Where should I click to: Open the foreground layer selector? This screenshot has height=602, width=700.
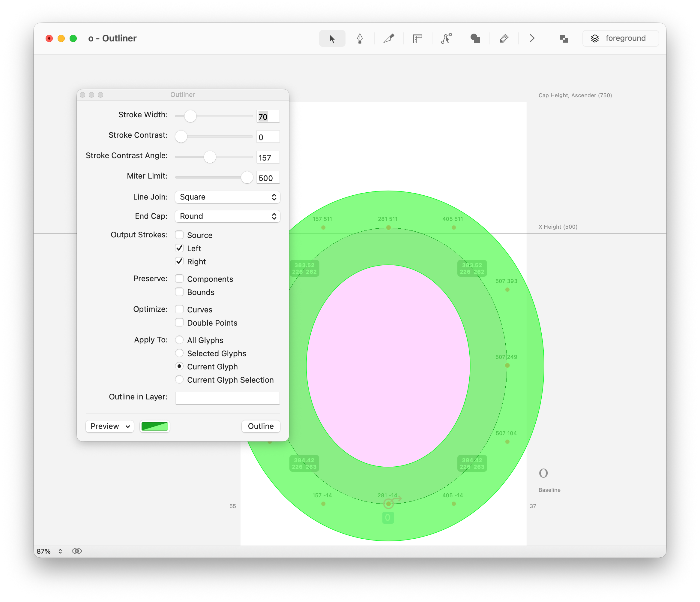[x=620, y=38]
